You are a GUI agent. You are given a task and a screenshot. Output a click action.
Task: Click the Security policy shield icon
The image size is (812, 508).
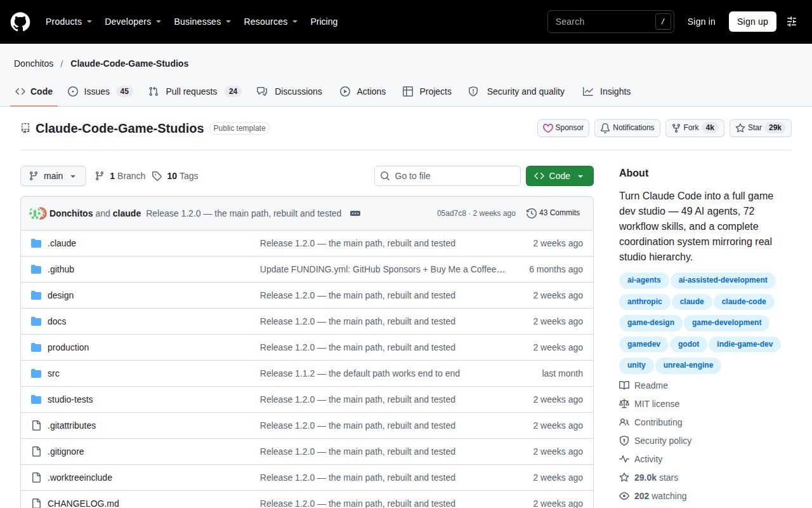(624, 441)
